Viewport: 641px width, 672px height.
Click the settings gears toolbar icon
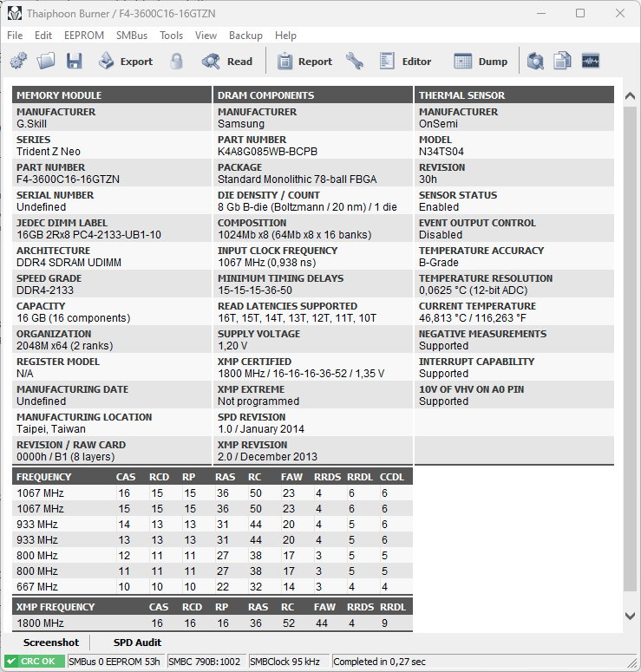[x=18, y=62]
